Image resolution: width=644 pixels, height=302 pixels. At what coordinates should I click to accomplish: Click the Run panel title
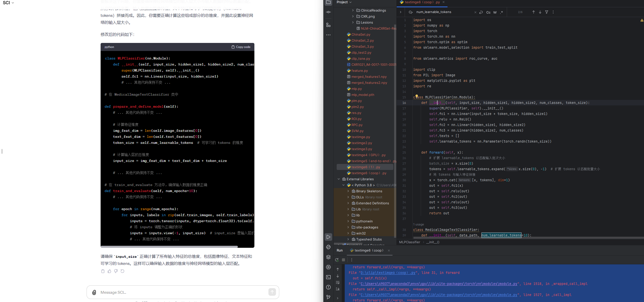coord(339,250)
